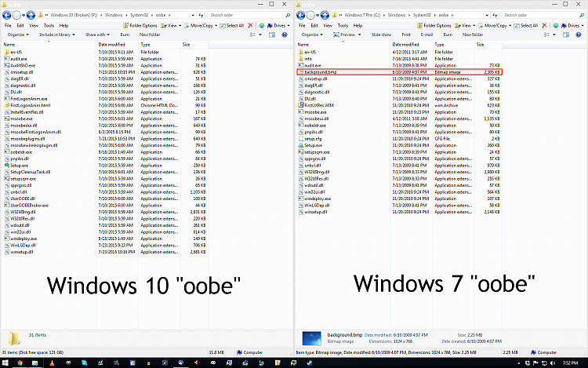Click the globe icon in Windows 7 window toolbar
Viewport: 588px width, 368px height.
555,26
